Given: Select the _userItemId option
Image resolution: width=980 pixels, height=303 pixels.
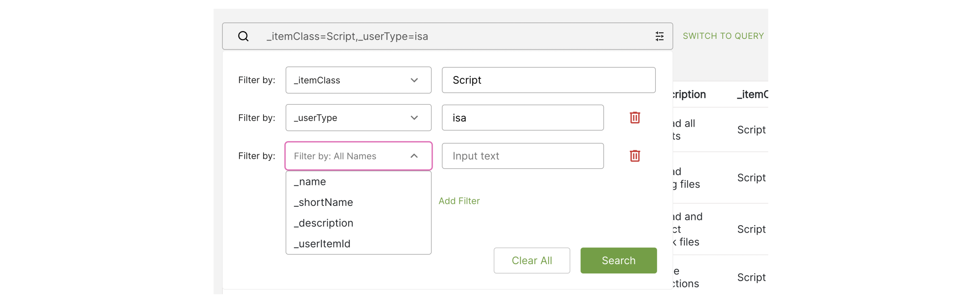Looking at the screenshot, I should pyautogui.click(x=322, y=244).
